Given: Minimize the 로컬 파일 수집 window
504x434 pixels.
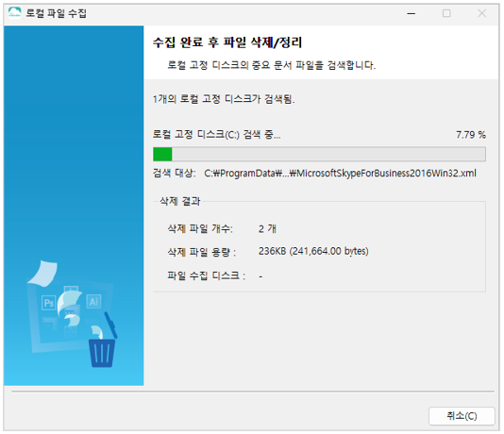Looking at the screenshot, I should click(412, 13).
